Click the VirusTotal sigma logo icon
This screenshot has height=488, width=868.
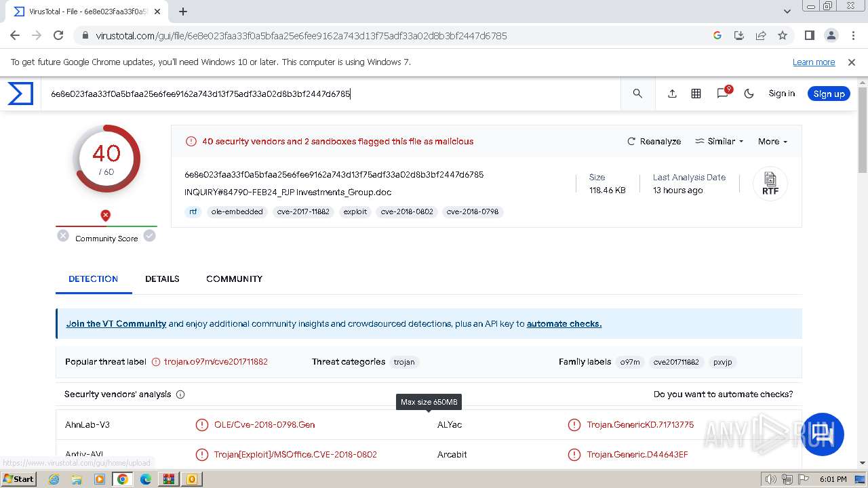click(20, 94)
